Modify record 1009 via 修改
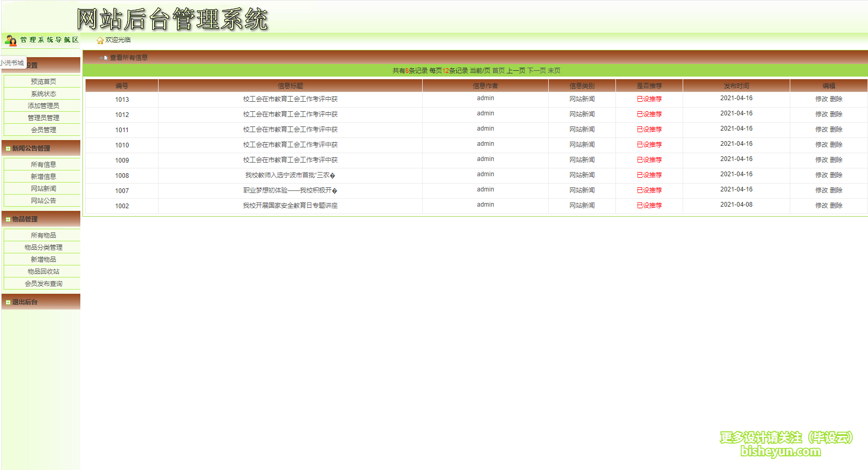 pos(821,159)
